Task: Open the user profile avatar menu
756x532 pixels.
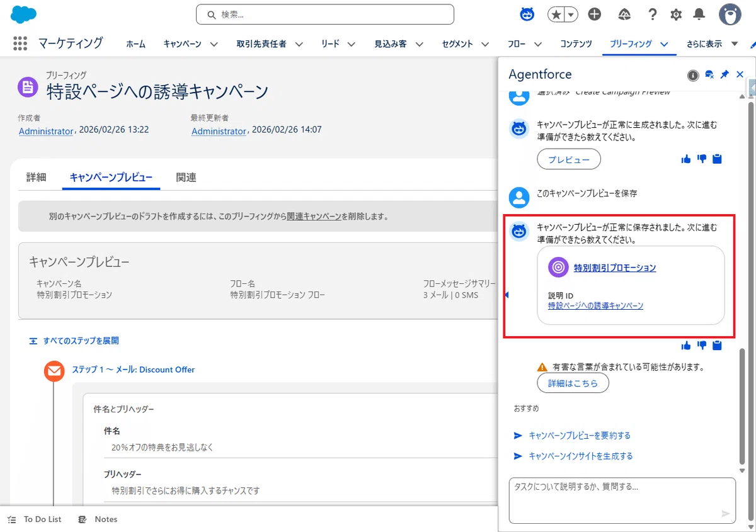Action: pyautogui.click(x=730, y=14)
